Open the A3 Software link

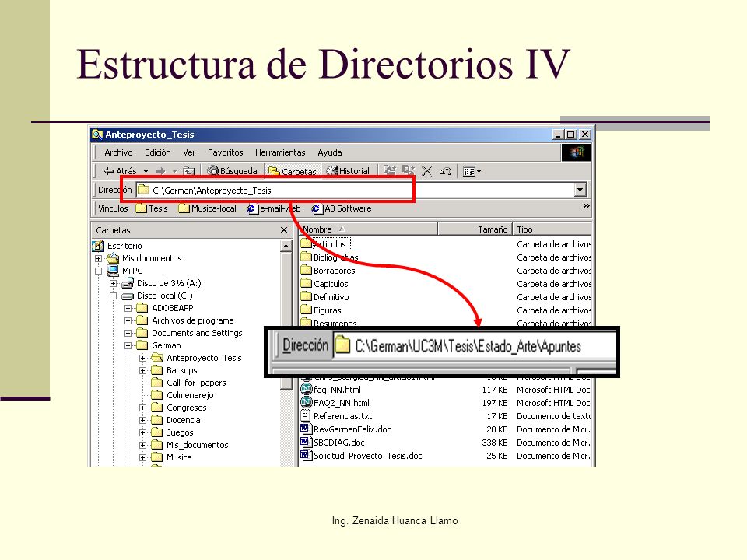click(342, 208)
